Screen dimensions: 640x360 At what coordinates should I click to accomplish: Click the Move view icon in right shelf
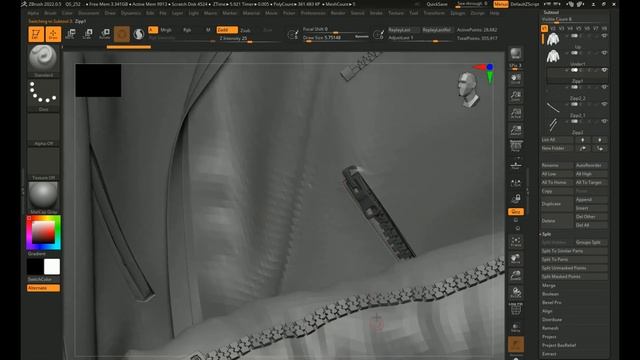(516, 258)
